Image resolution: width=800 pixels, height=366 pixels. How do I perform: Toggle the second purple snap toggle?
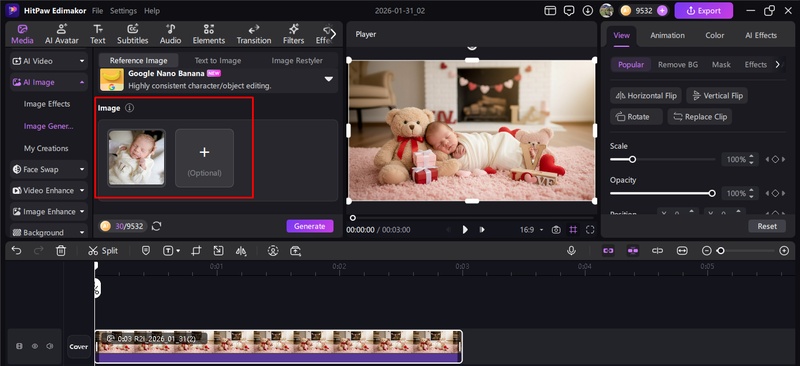pyautogui.click(x=633, y=251)
